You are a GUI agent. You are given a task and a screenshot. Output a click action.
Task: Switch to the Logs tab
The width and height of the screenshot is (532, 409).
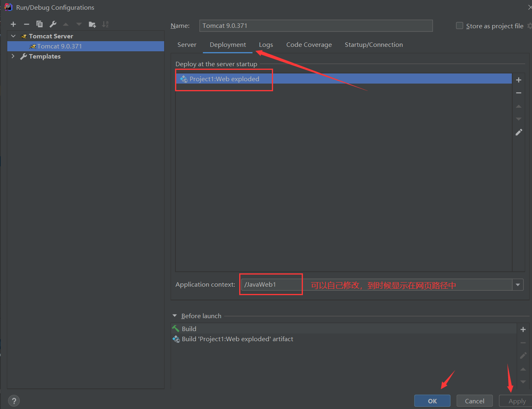[x=266, y=45]
